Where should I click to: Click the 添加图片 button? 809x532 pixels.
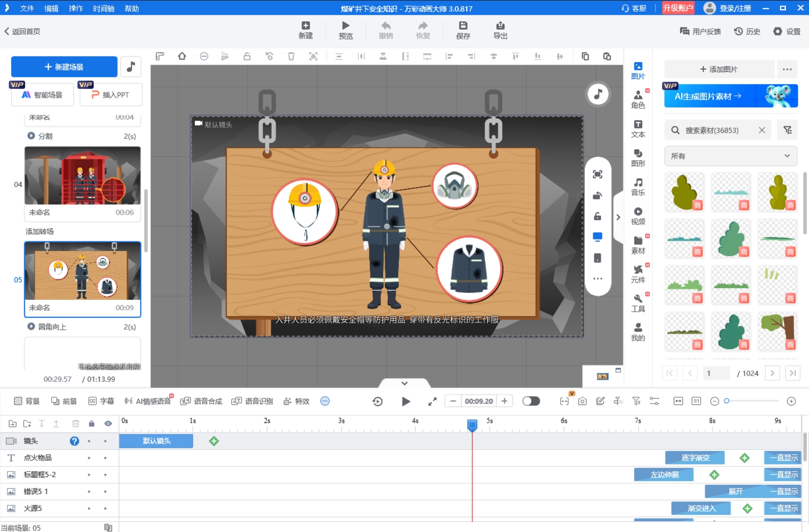click(x=719, y=69)
